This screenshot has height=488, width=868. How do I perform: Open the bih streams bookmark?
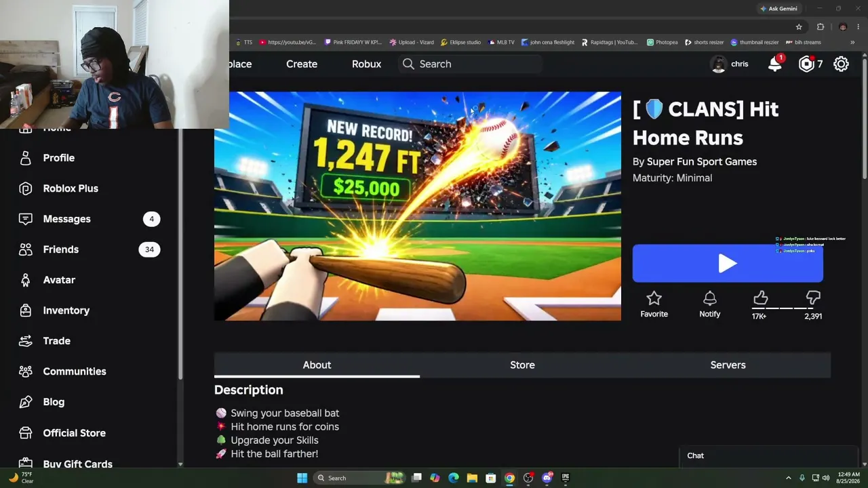803,42
